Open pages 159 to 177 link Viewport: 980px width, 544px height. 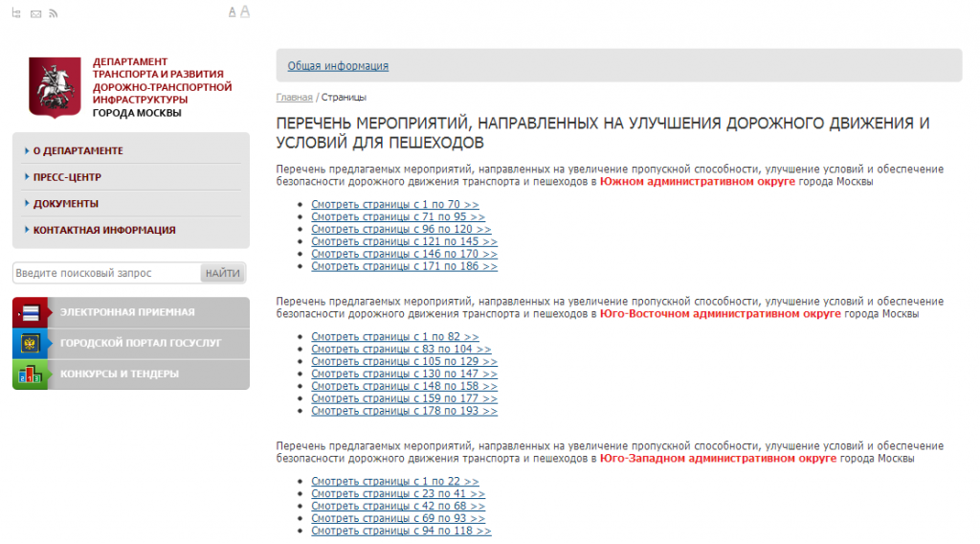[405, 398]
